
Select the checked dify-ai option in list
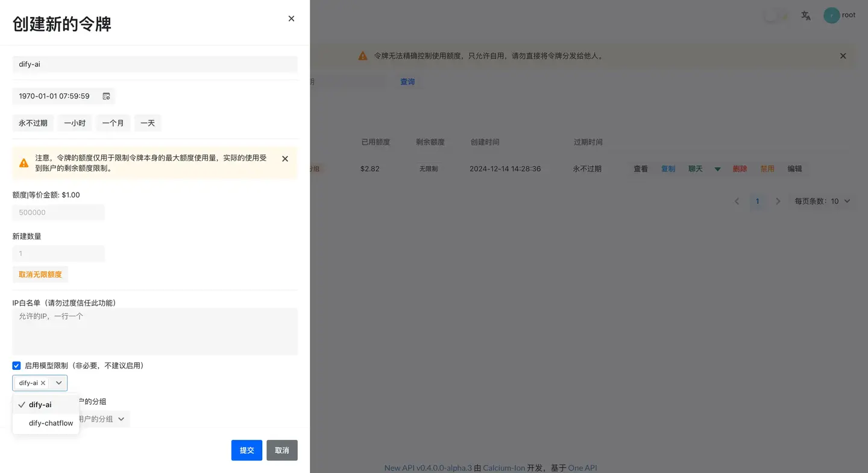(40, 404)
